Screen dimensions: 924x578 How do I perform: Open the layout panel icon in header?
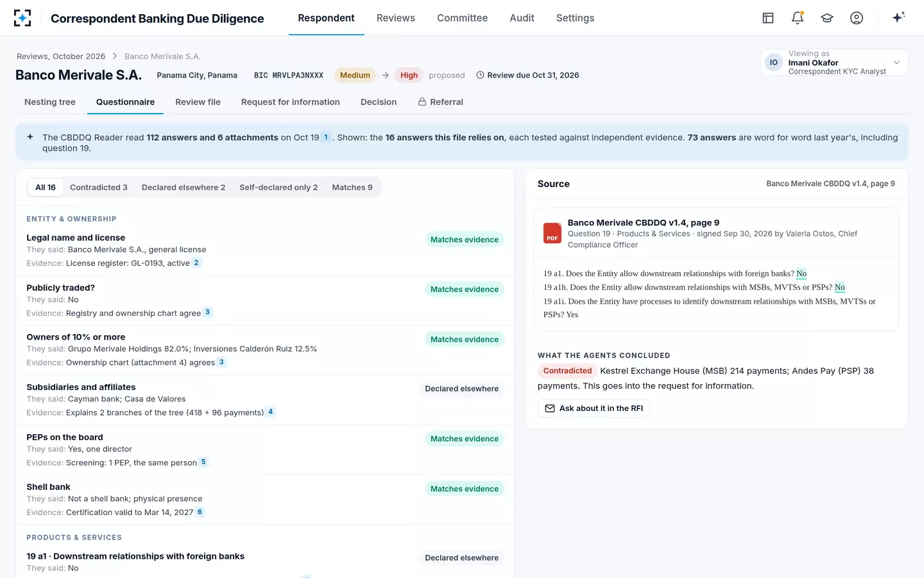pos(768,18)
